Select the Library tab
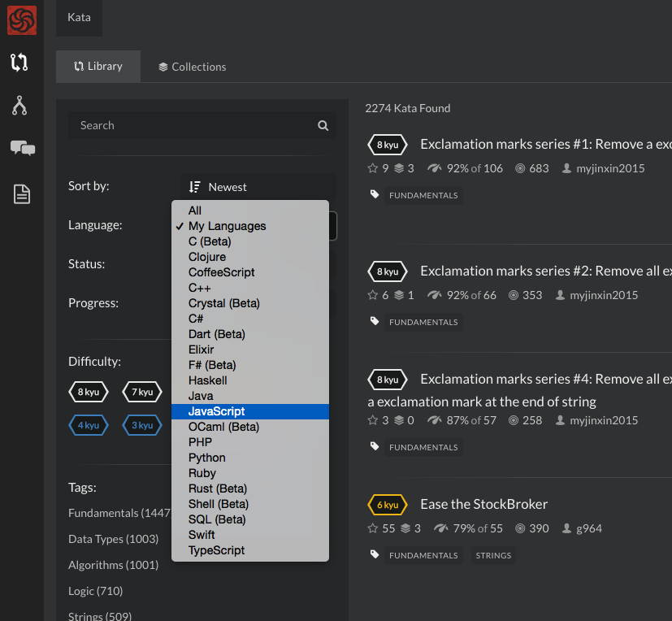Viewport: 672px width, 621px height. pyautogui.click(x=98, y=67)
